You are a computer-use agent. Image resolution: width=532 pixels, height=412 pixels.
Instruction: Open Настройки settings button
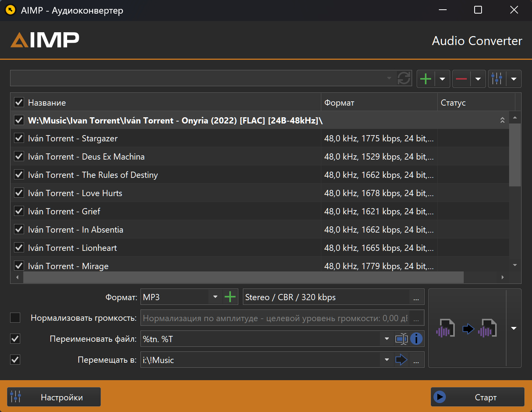[54, 397]
